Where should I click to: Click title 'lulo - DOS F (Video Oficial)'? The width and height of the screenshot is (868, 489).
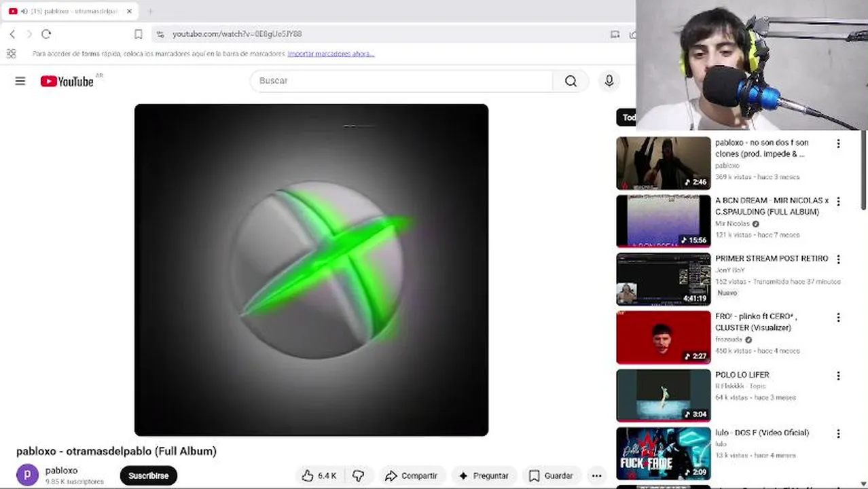(x=762, y=433)
